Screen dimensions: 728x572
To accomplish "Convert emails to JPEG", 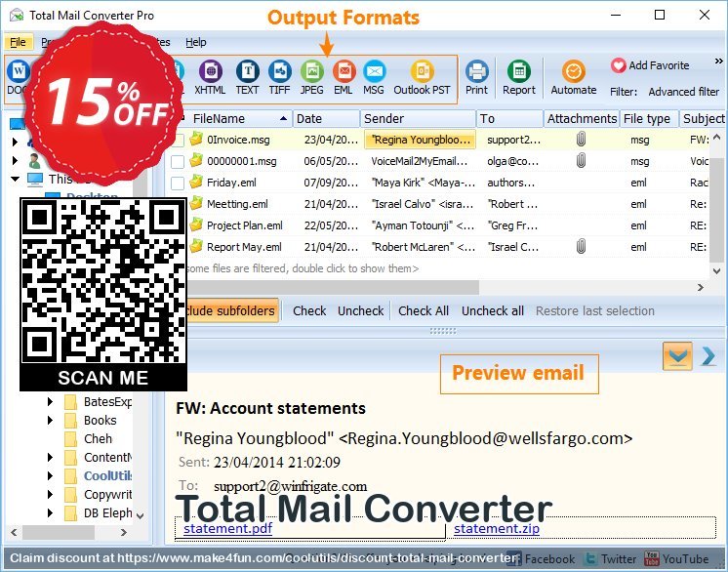I will point(311,77).
